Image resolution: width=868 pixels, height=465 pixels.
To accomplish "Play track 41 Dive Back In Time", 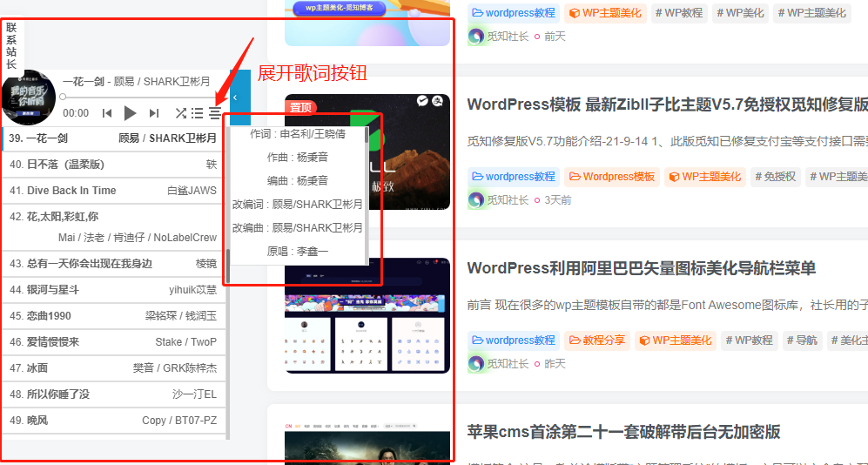I will [x=113, y=191].
